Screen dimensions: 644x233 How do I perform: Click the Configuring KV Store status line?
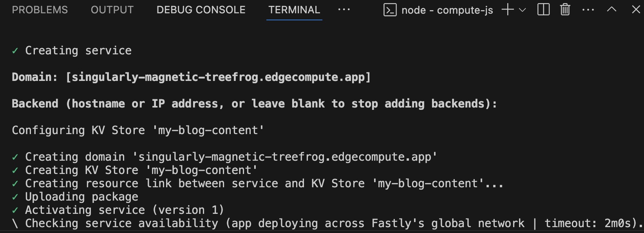[x=137, y=130]
